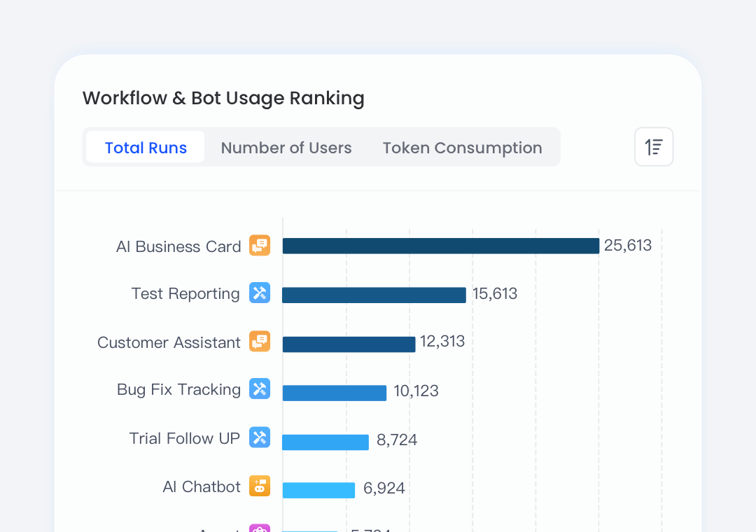The width and height of the screenshot is (756, 532).
Task: Click the partially visible purple Agent icon
Action: click(260, 528)
